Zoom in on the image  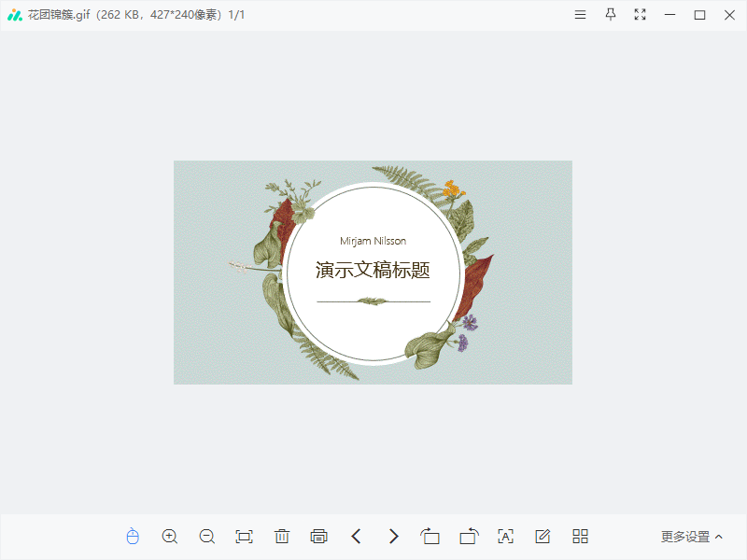(170, 537)
